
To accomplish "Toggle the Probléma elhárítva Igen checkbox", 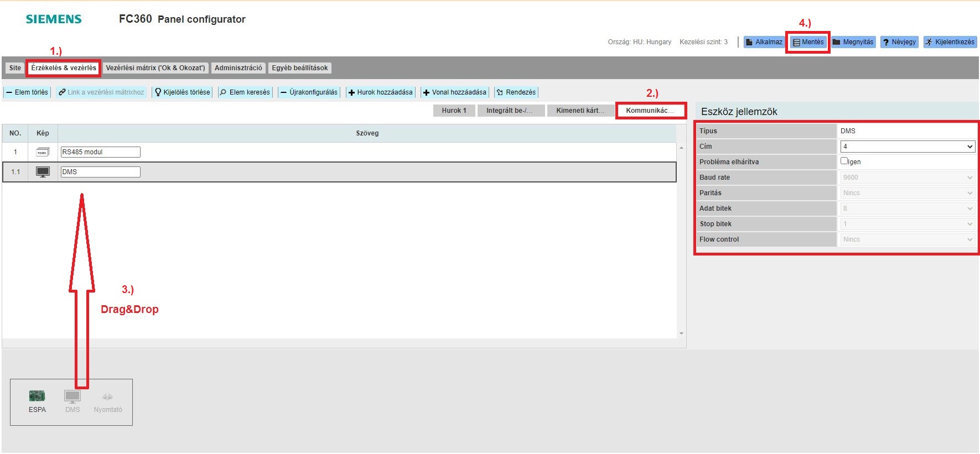I will [844, 161].
